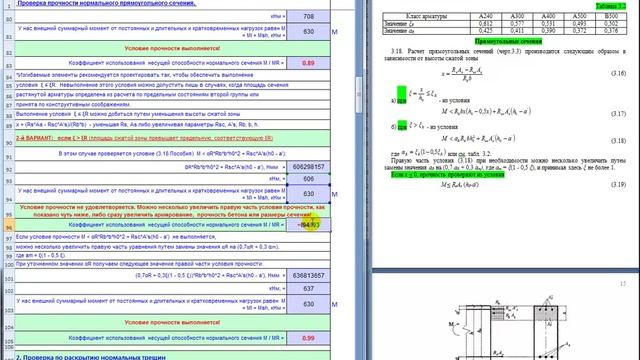Viewport: 640px width, 360px height.
Task: Select row header 80
Action: point(9,17)
